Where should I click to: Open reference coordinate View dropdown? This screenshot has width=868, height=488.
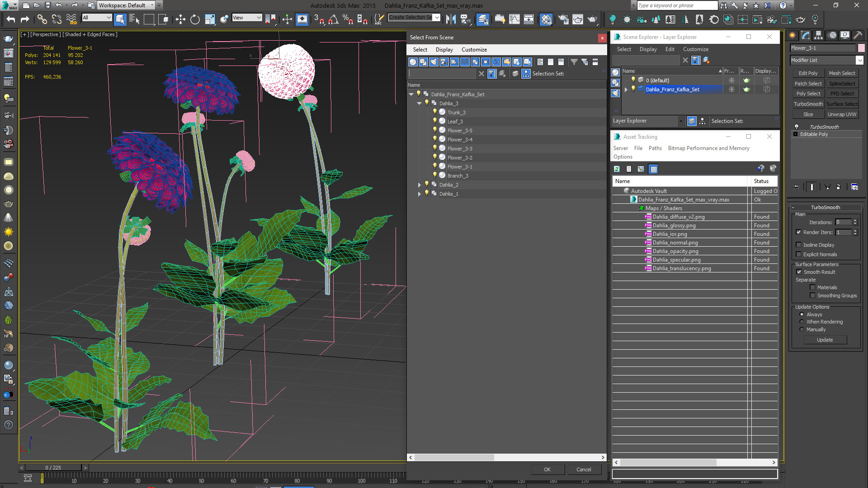(259, 18)
